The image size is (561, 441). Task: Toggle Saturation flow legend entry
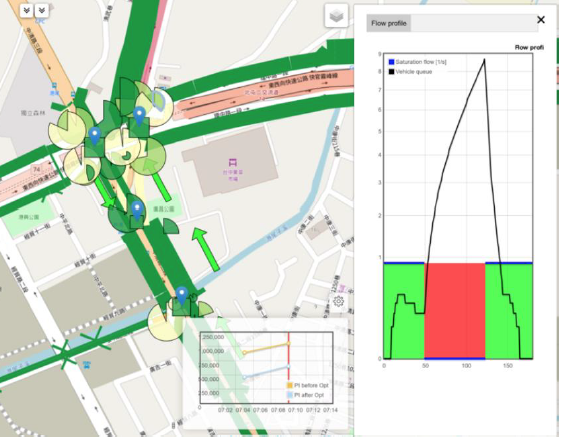[x=417, y=62]
